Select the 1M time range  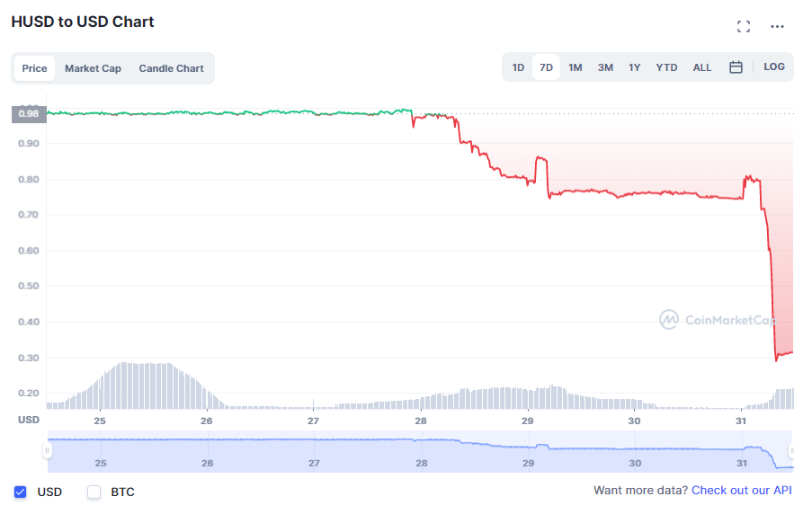coord(575,67)
